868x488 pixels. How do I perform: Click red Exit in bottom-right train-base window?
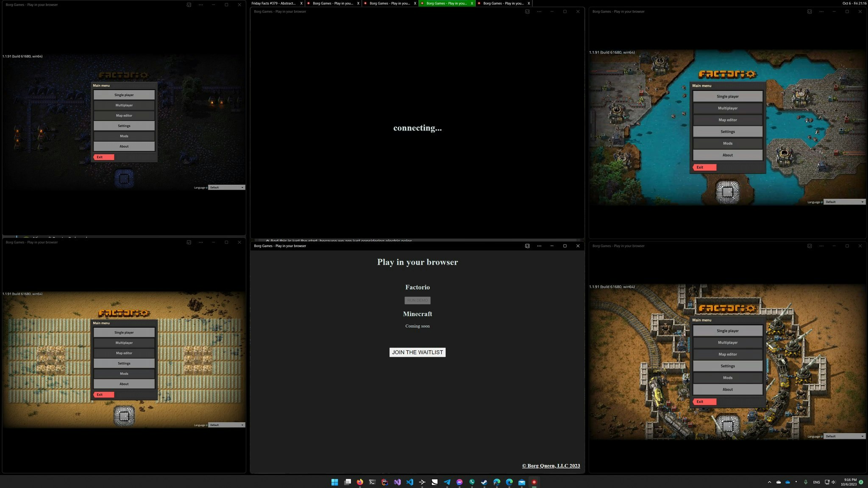pos(704,402)
